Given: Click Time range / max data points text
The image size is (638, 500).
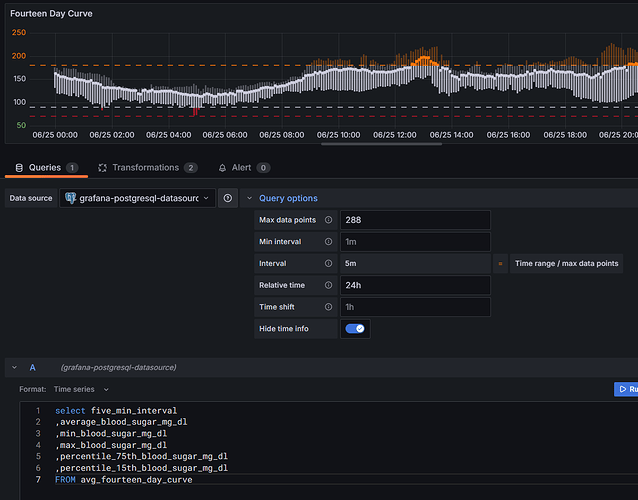Looking at the screenshot, I should [x=566, y=264].
